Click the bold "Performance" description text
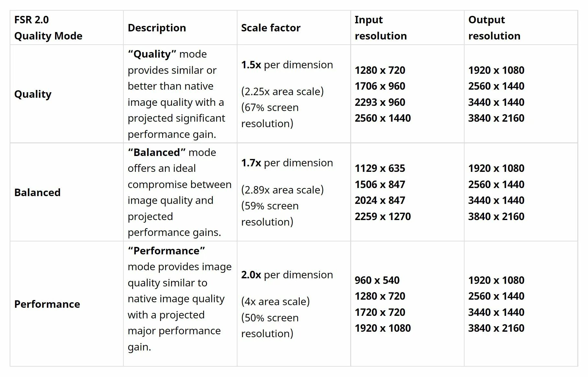 click(166, 251)
